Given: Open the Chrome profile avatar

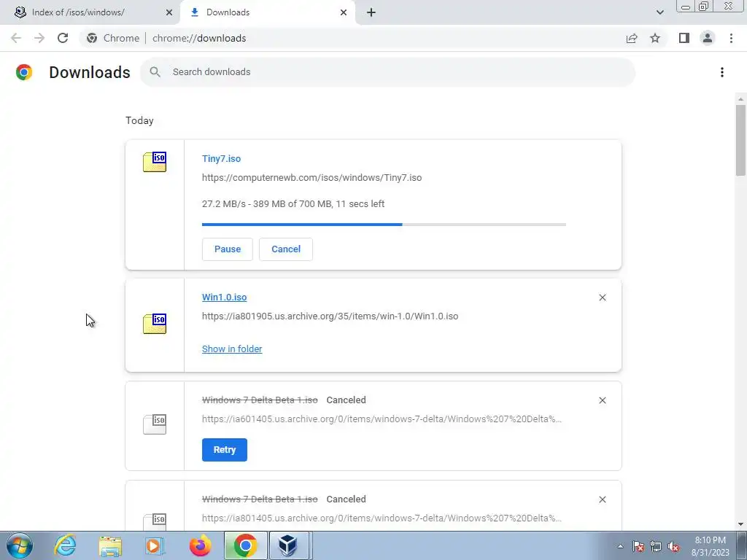Looking at the screenshot, I should pyautogui.click(x=708, y=38).
